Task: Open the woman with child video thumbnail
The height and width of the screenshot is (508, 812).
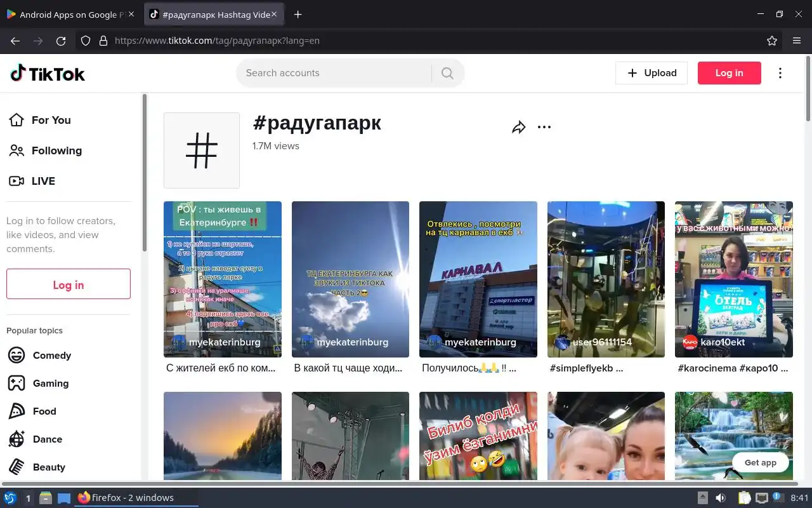Action: [x=606, y=436]
